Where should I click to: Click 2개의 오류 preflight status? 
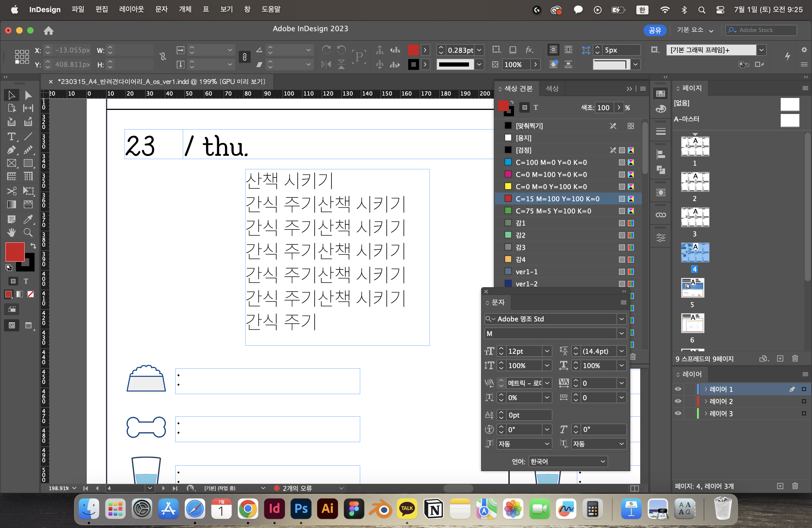point(297,489)
